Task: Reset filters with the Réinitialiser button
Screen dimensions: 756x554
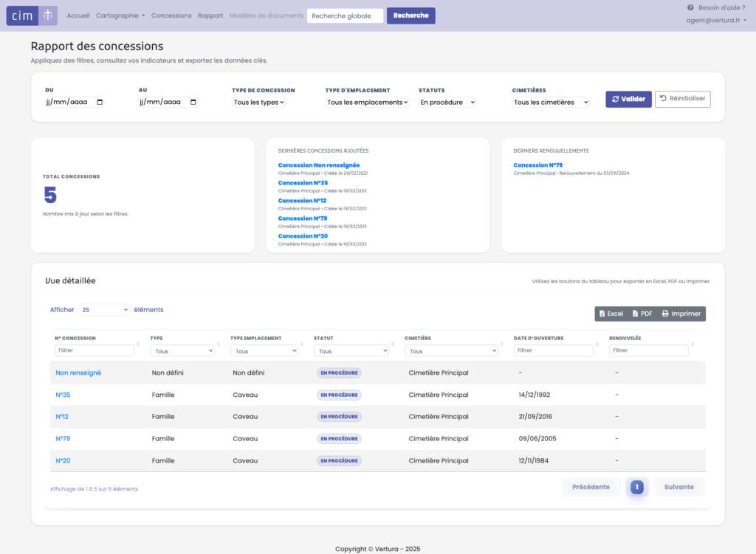Action: click(682, 99)
